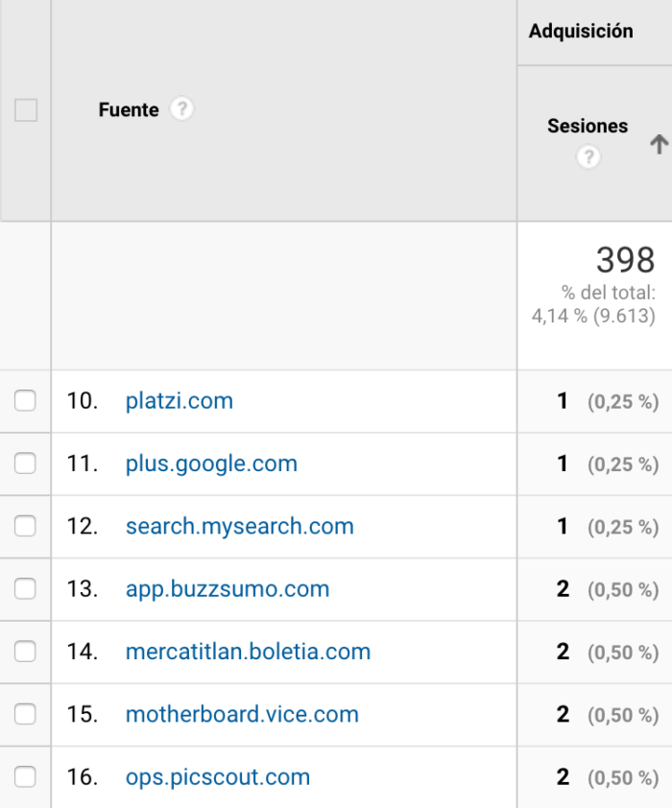Open the mercatitlan.boletia.com source link
672x808 pixels.
coord(249,652)
